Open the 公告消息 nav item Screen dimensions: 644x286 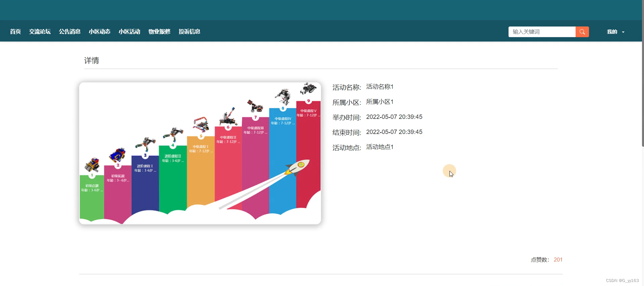(70, 31)
